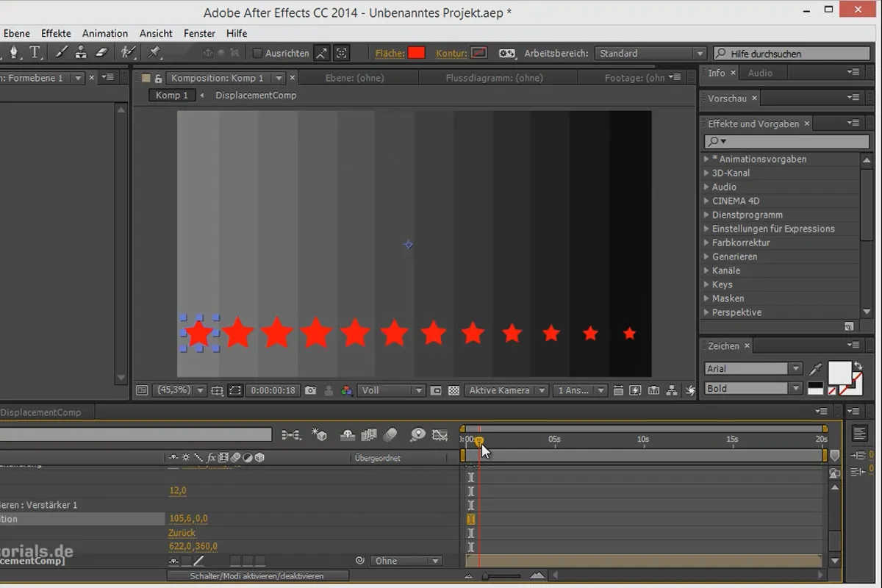Click the Komp 1 breadcrumb button
Screen dimensions: 882x588
(171, 96)
